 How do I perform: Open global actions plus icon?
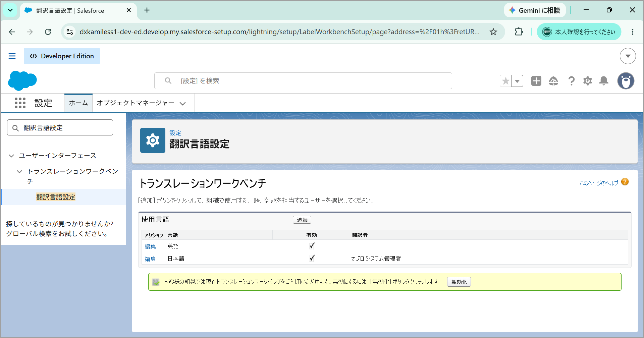tap(536, 81)
